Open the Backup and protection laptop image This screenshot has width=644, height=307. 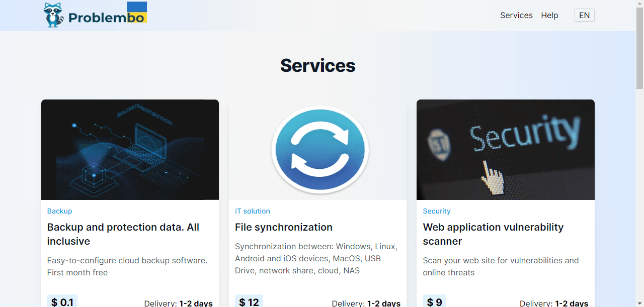130,150
